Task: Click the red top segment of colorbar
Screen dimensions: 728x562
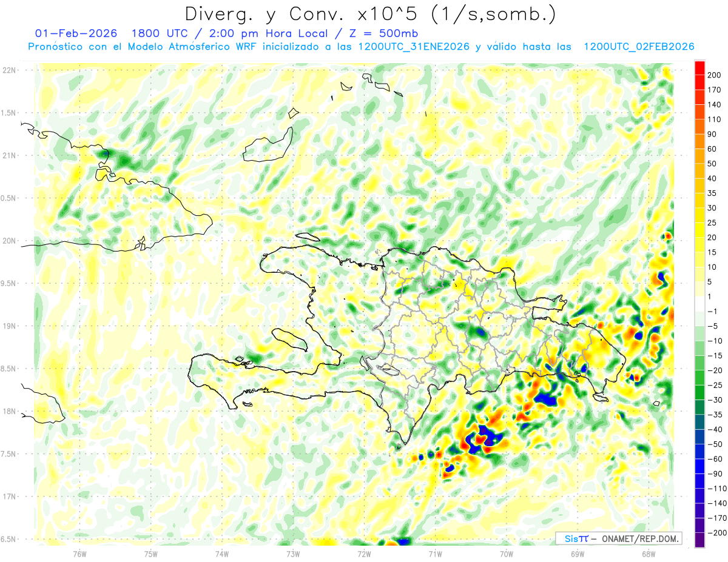Action: point(699,68)
